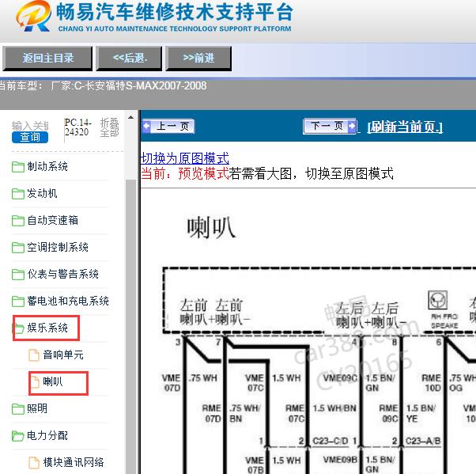Go back with <<后退 button
Screen dimensions: 476x474
pyautogui.click(x=129, y=59)
